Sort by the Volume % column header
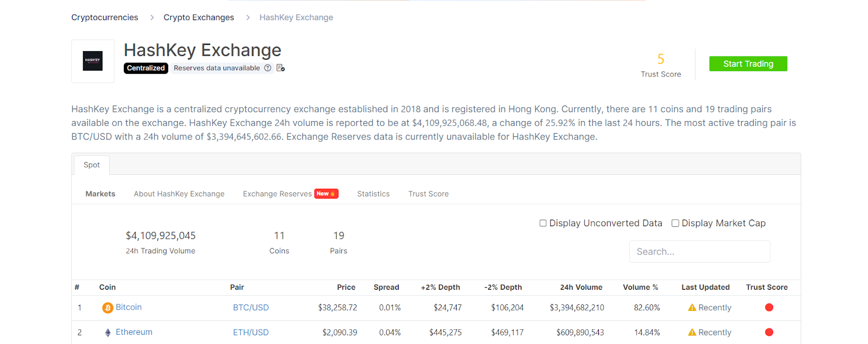Image resolution: width=868 pixels, height=344 pixels. coord(640,288)
